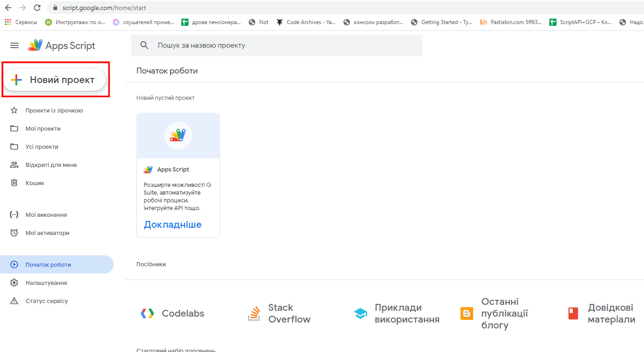Viewport: 644px width, 352px height.
Task: Select Початок роботи in the sidebar
Action: click(57, 264)
